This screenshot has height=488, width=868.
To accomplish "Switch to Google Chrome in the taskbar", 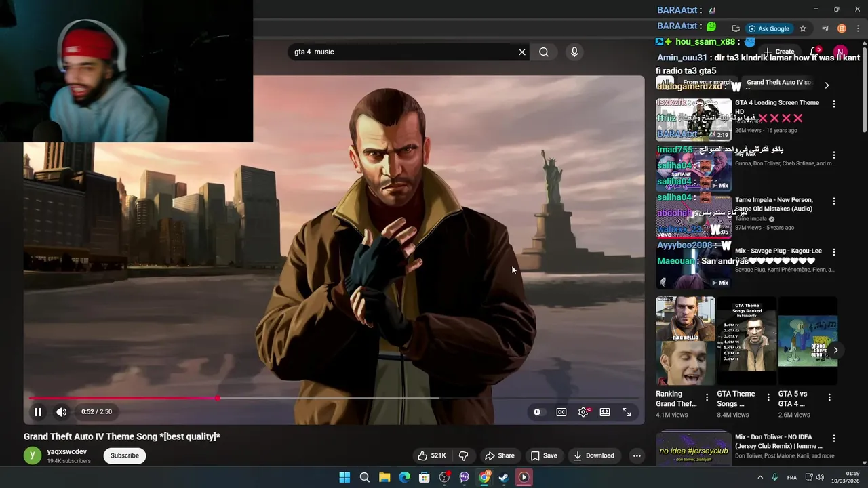I will tap(484, 477).
